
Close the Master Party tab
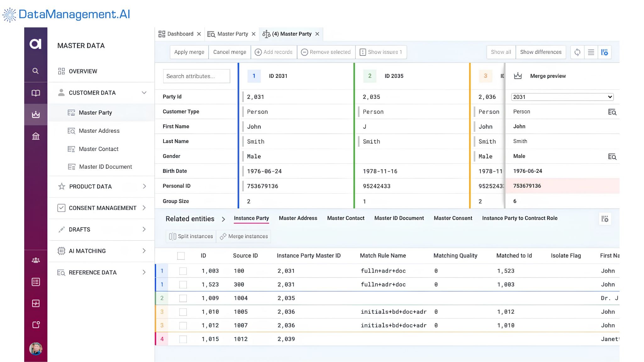click(253, 34)
